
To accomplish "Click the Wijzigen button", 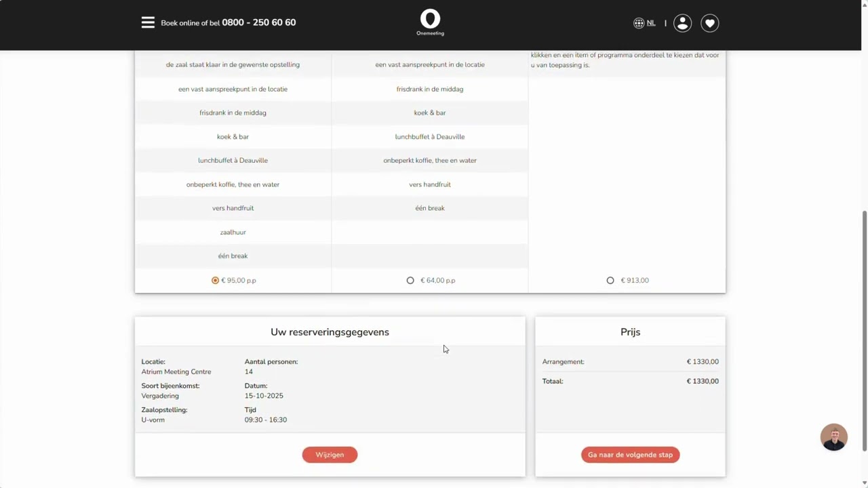I will [x=330, y=455].
